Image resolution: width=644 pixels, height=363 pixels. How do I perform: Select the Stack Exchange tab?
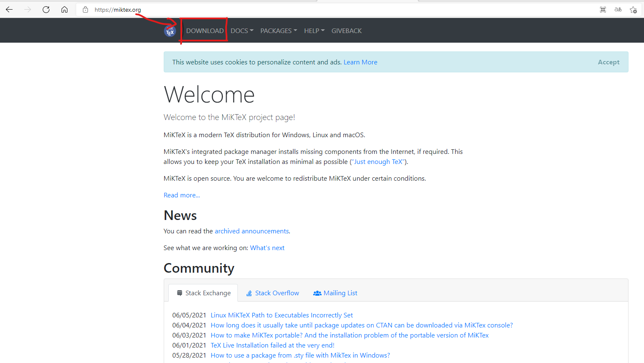coord(203,293)
